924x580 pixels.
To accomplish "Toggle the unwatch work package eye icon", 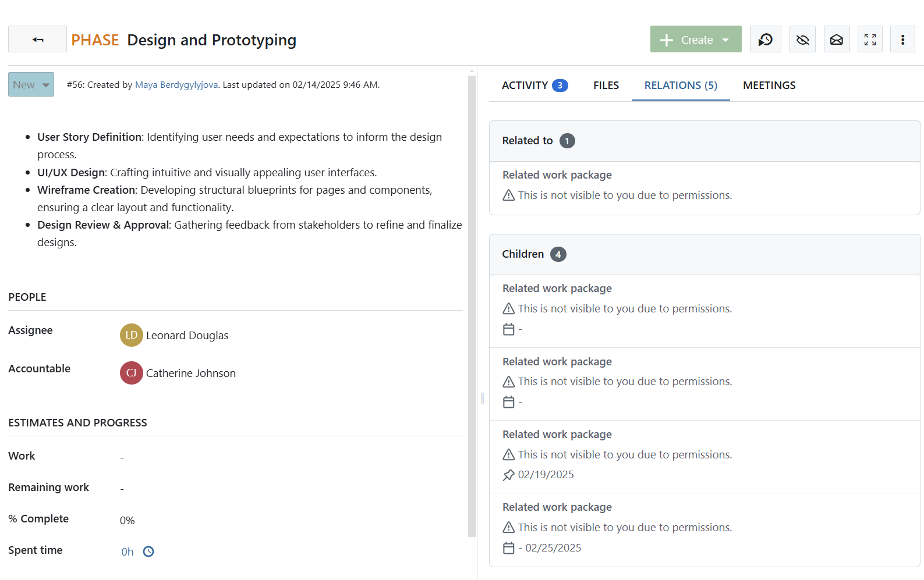I will (x=802, y=40).
